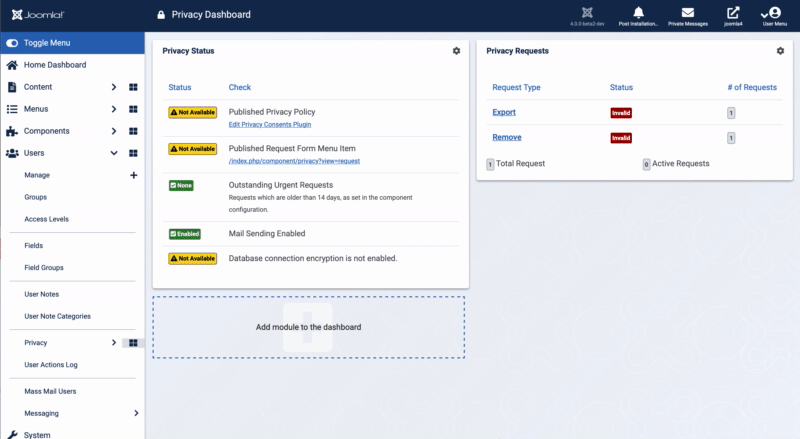Open the User Menu avatar
The height and width of the screenshot is (439, 800).
coord(774,13)
